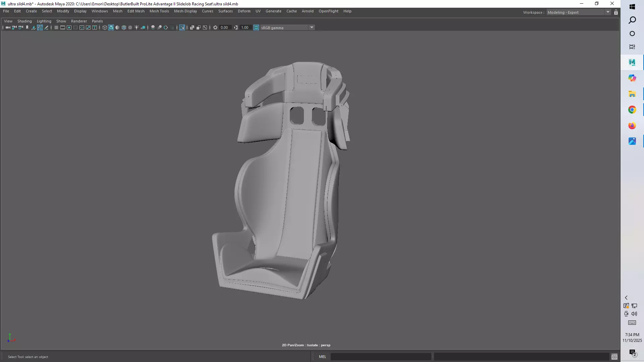Open Windows Search from taskbar
The width and height of the screenshot is (644, 362).
[632, 20]
